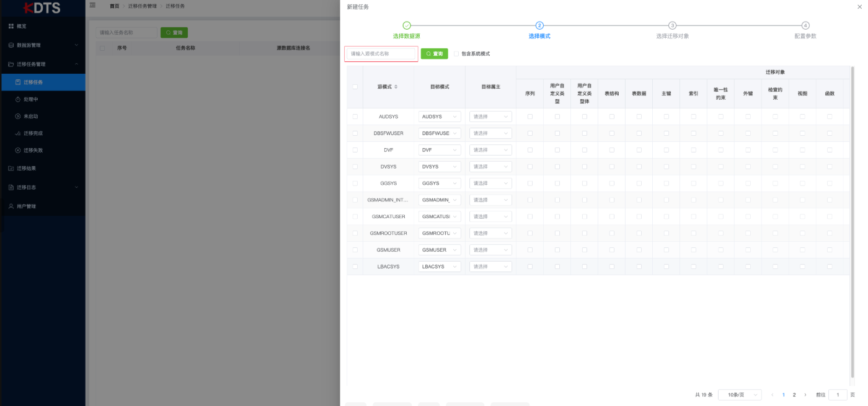Go to next page with right arrow
This screenshot has width=868, height=406.
[x=805, y=395]
